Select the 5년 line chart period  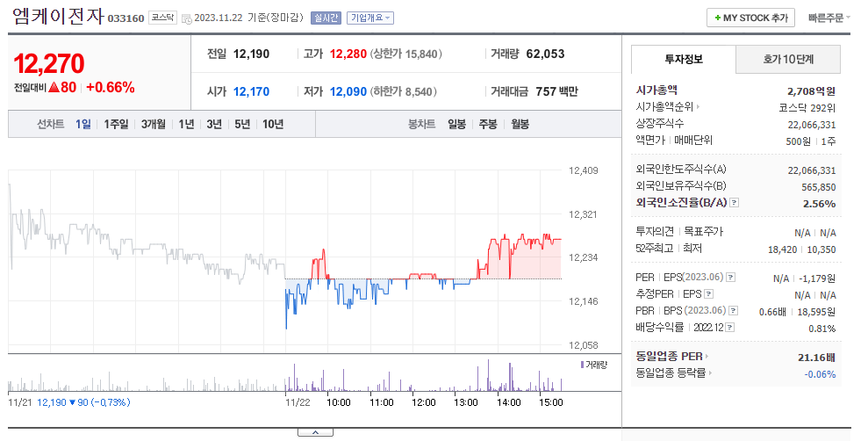click(242, 124)
